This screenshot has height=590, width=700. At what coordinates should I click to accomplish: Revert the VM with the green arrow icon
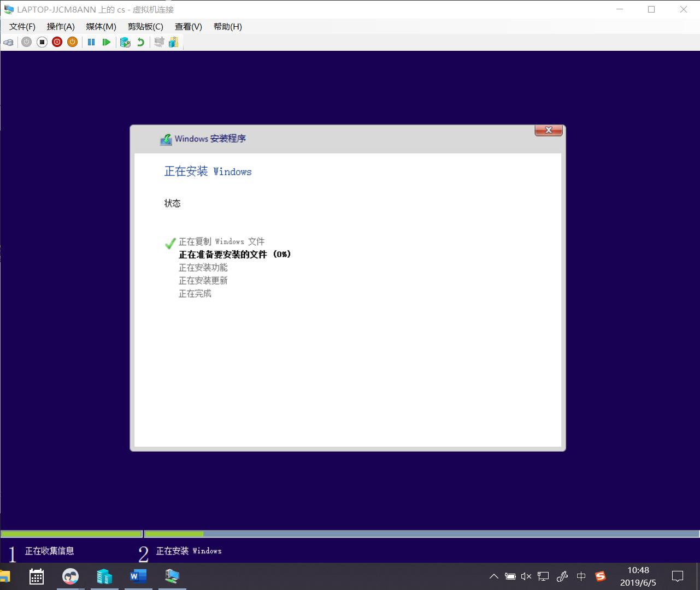click(140, 42)
